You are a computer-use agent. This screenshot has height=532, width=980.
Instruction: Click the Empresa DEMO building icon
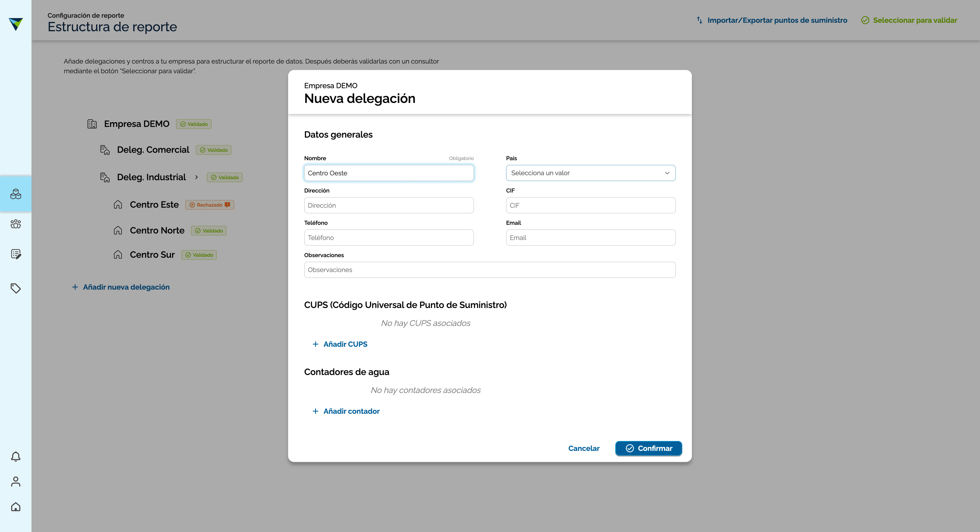click(92, 124)
